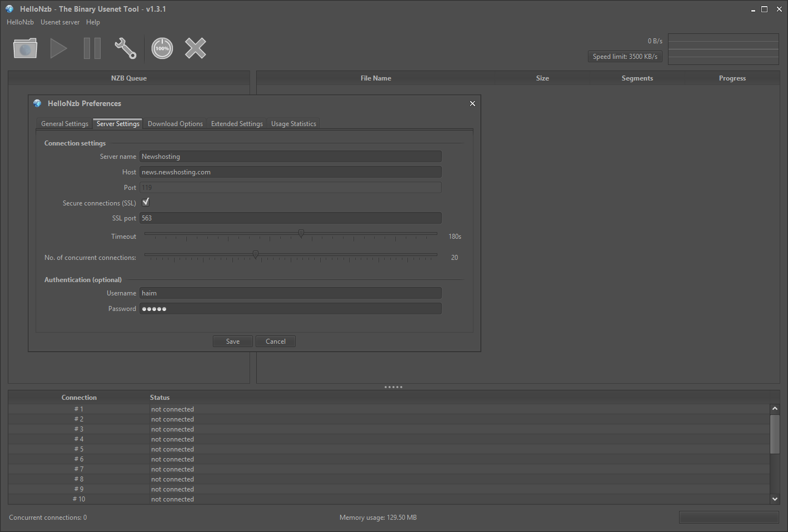Open the Usenet server menu

coord(60,22)
